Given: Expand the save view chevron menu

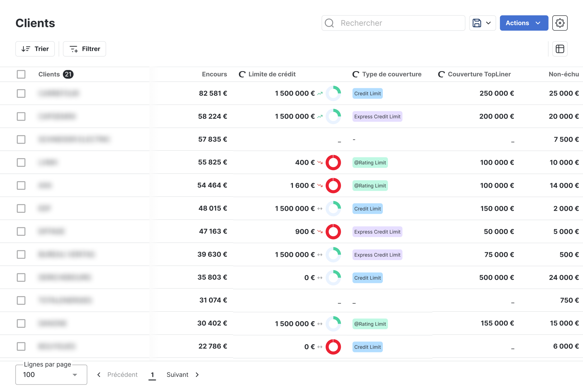Looking at the screenshot, I should point(488,23).
